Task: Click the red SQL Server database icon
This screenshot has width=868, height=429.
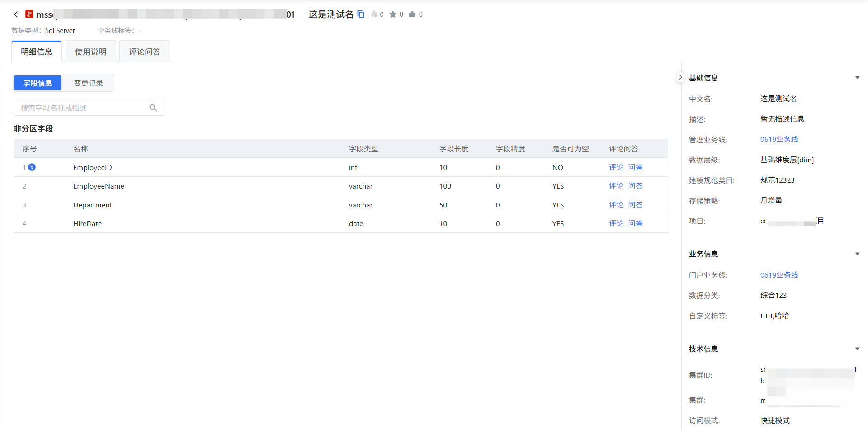Action: (29, 14)
